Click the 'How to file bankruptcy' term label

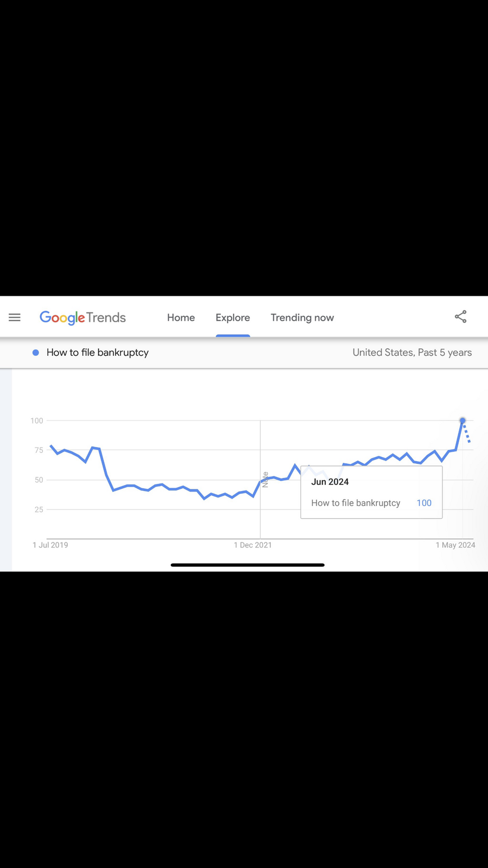[x=98, y=353]
